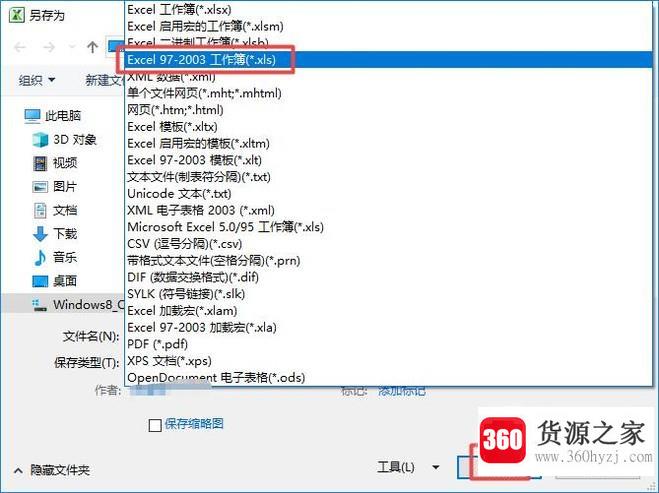Click the 图片 folder icon

[40, 187]
